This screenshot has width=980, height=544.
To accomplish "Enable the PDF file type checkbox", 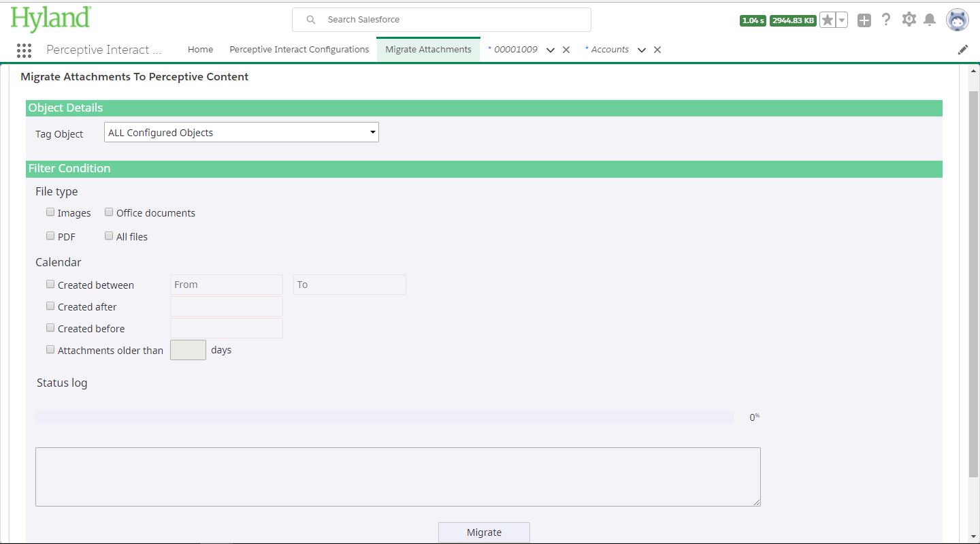I will coord(50,236).
